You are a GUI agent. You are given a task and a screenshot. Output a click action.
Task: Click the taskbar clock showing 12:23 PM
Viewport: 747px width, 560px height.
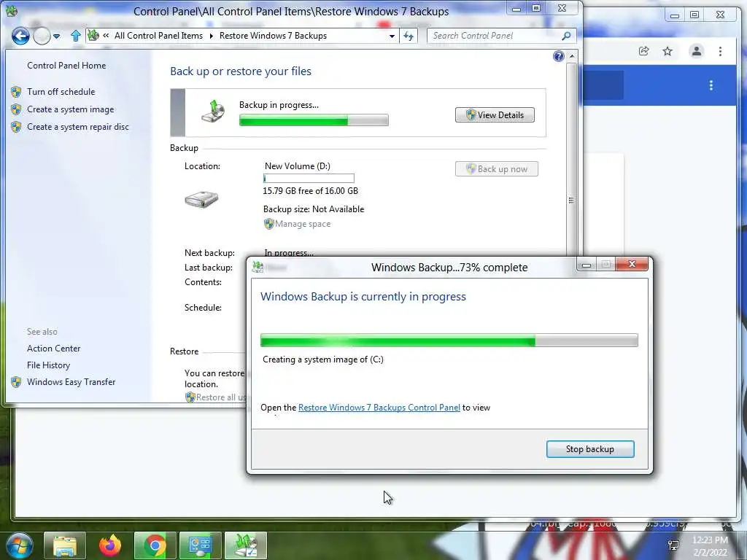[710, 545]
